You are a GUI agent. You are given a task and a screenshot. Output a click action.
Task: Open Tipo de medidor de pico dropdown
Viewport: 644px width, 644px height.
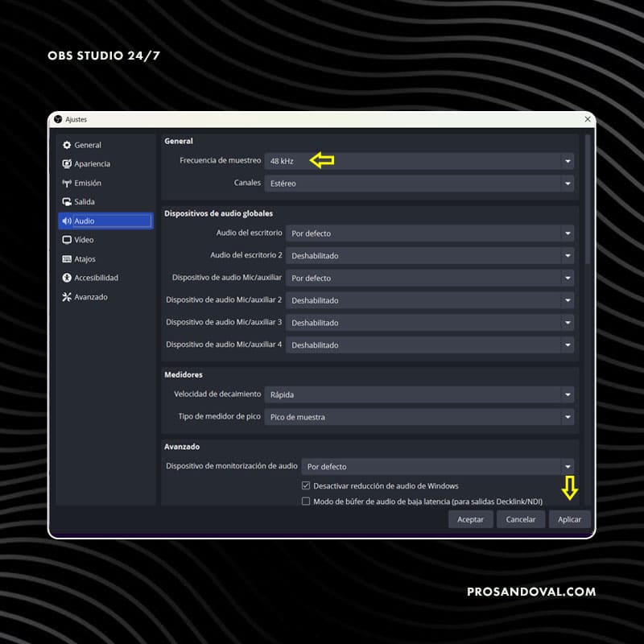coord(419,417)
